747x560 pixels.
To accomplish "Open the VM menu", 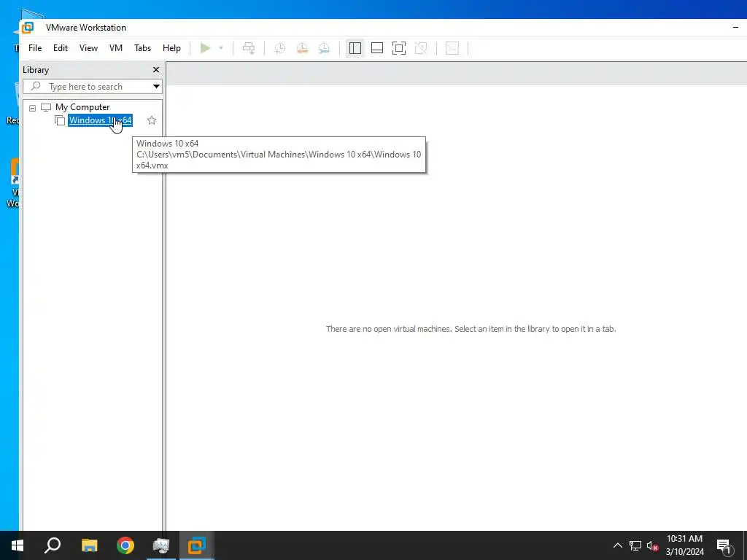I will click(x=116, y=48).
